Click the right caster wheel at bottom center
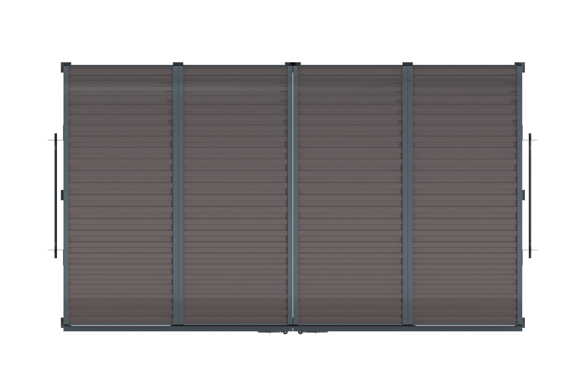 [x=300, y=332]
